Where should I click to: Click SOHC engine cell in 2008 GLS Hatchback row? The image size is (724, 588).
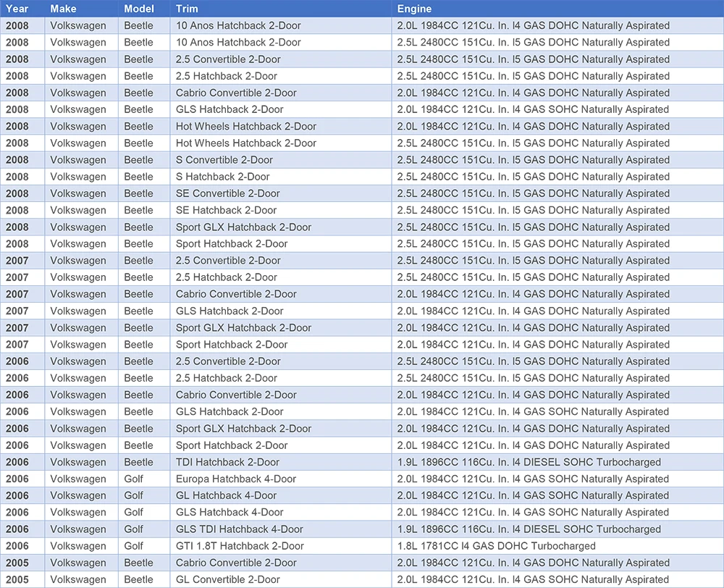tap(557, 109)
